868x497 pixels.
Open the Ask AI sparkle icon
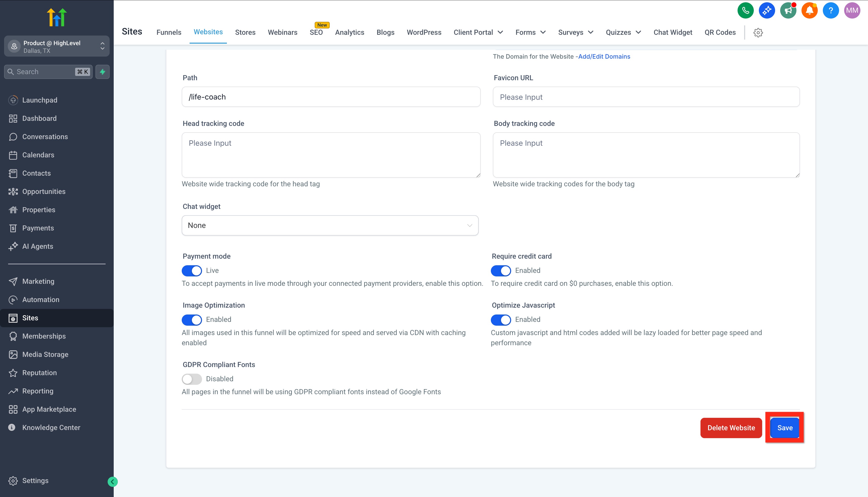coord(767,11)
